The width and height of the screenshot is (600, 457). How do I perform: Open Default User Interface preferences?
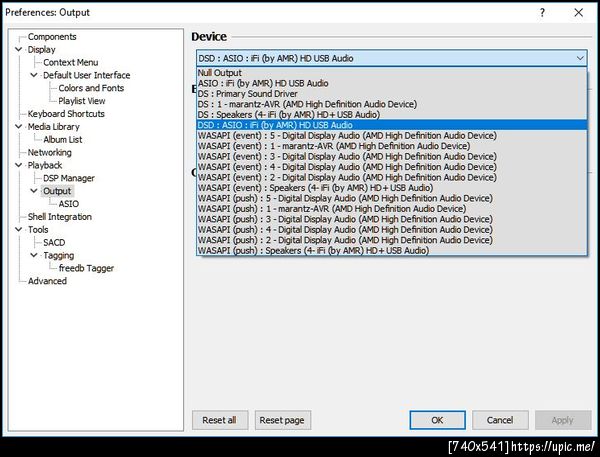point(86,75)
